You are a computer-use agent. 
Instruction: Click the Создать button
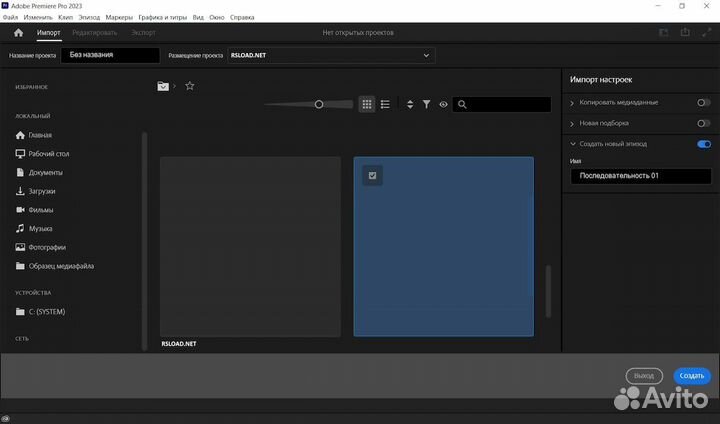pos(692,376)
